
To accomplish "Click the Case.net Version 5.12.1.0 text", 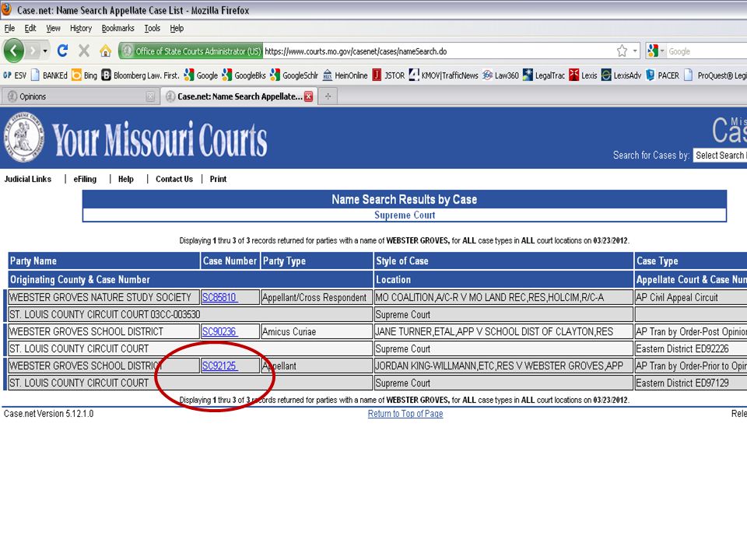I will pos(48,414).
